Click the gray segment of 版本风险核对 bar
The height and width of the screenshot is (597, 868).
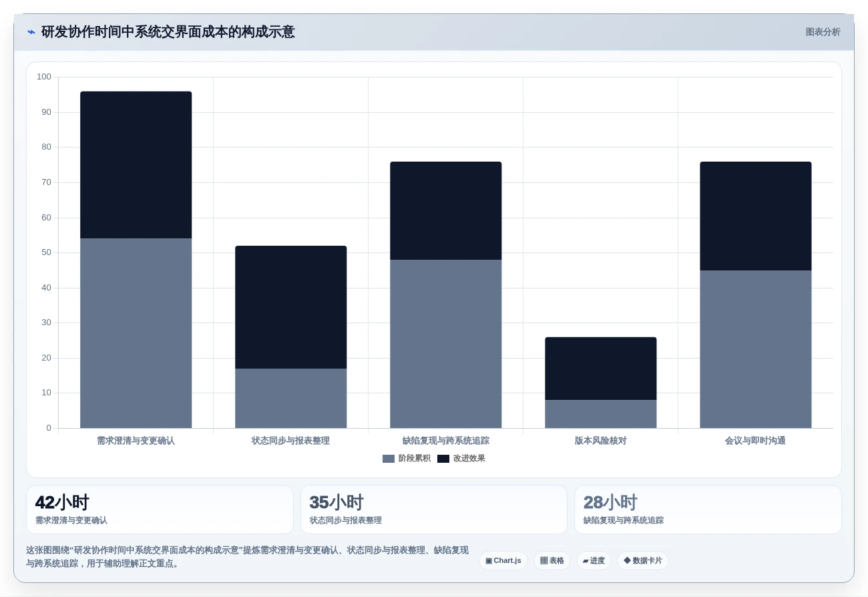(601, 414)
